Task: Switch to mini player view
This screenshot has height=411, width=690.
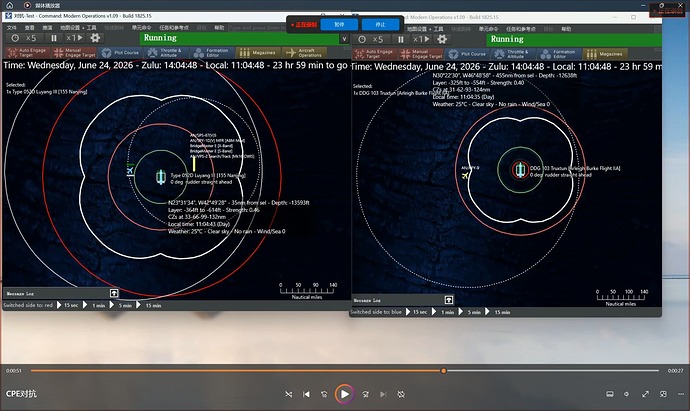Action: coord(663,394)
